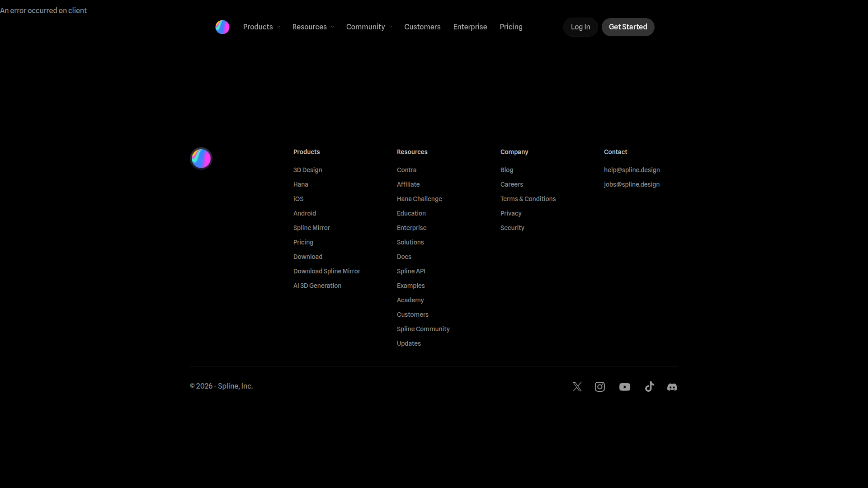This screenshot has height=488, width=868.
Task: Open the Academy footer link
Action: pyautogui.click(x=410, y=300)
